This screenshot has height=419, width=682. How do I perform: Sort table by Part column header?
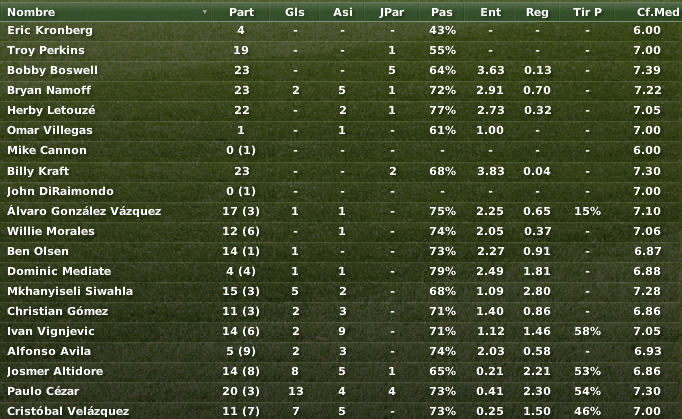point(241,12)
